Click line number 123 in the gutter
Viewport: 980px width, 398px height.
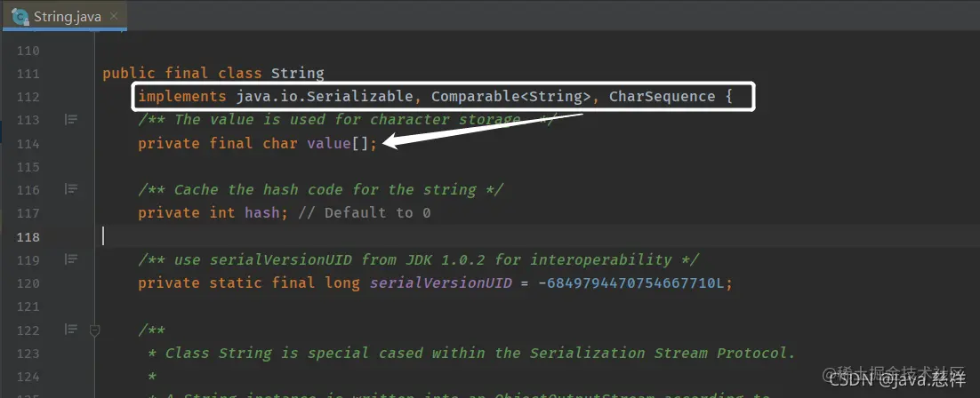point(28,354)
